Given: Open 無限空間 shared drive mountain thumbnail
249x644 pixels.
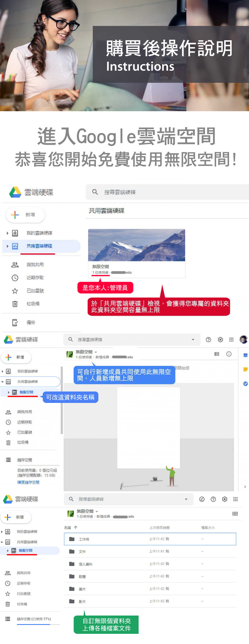Looking at the screenshot, I should (137, 245).
